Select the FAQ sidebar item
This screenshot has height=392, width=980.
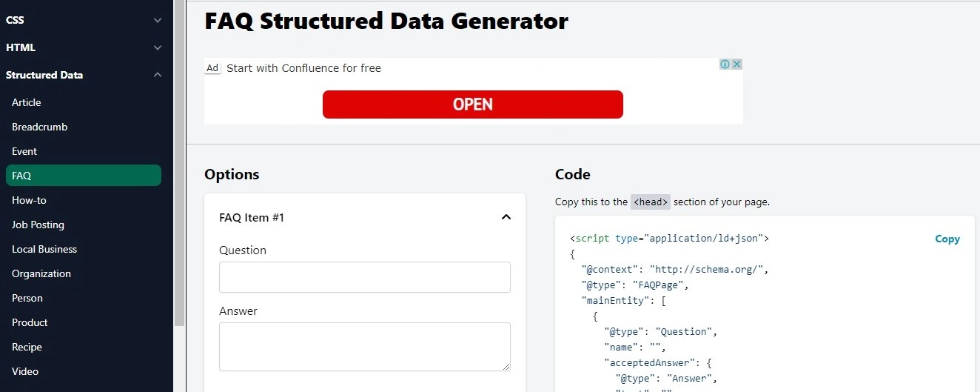83,176
